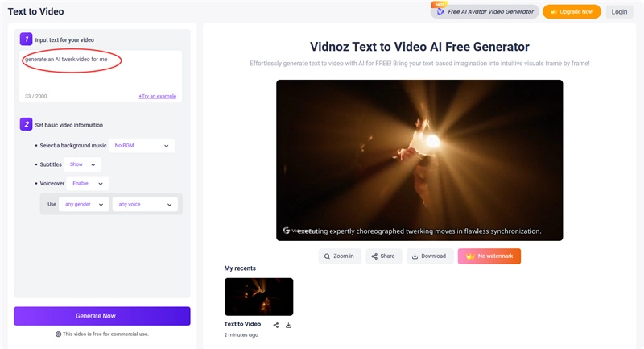Click the Upgrade Now button
644x349 pixels.
coord(572,11)
